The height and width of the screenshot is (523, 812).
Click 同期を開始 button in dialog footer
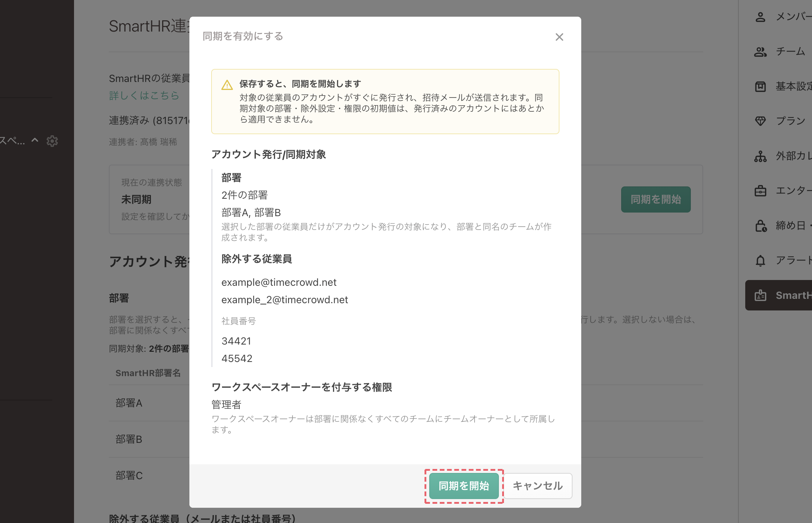(x=464, y=486)
